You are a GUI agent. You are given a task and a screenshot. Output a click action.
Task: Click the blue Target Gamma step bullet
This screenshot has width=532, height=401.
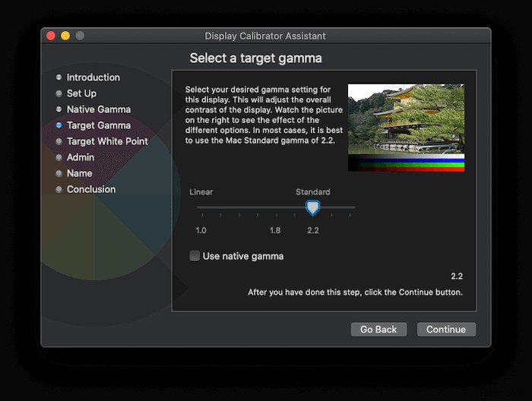click(x=59, y=125)
